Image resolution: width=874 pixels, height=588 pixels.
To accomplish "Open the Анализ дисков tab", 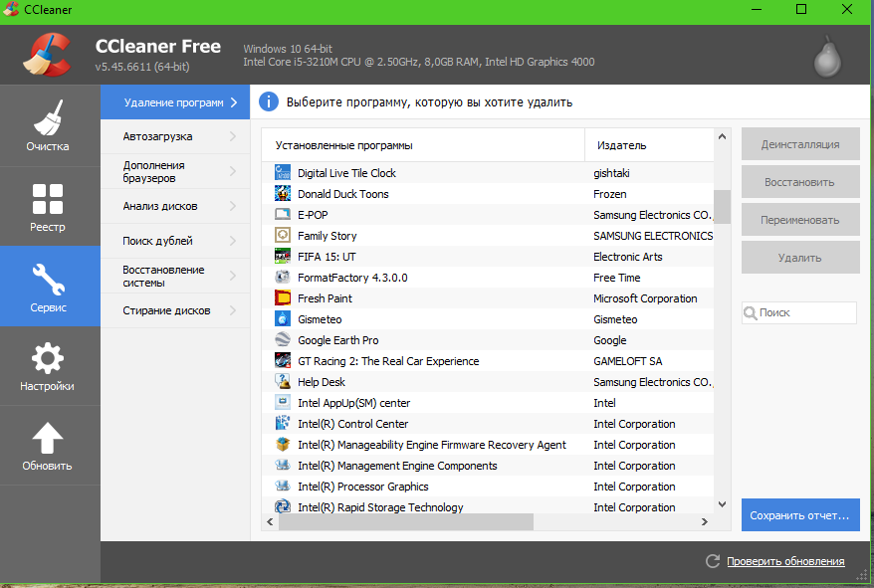I will point(175,206).
